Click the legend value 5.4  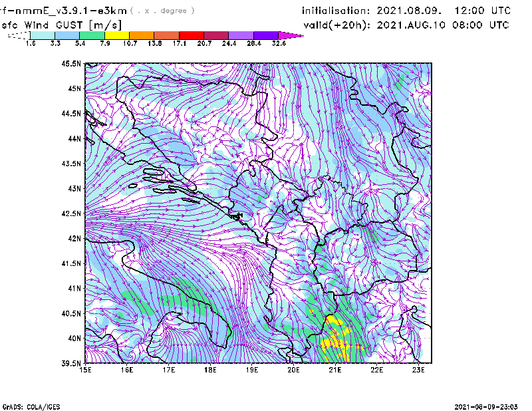pyautogui.click(x=80, y=43)
